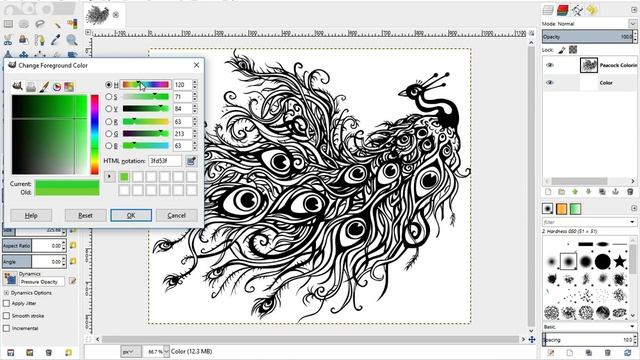640x360 pixels.
Task: Open the color Wheel tab in dialog
Action: 57,87
